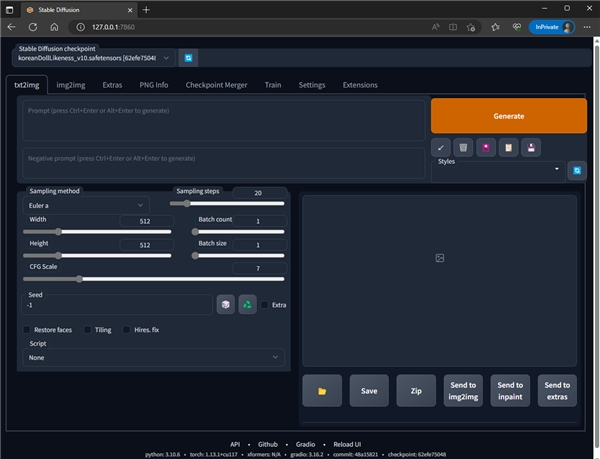This screenshot has height=459, width=600.
Task: Open the Sampling method dropdown
Action: click(x=86, y=205)
